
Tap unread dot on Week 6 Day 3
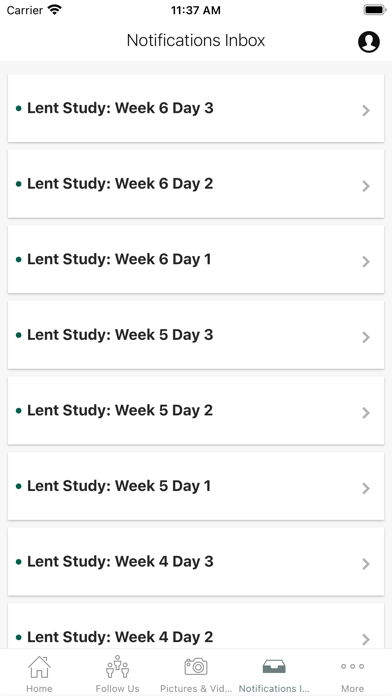tap(19, 108)
